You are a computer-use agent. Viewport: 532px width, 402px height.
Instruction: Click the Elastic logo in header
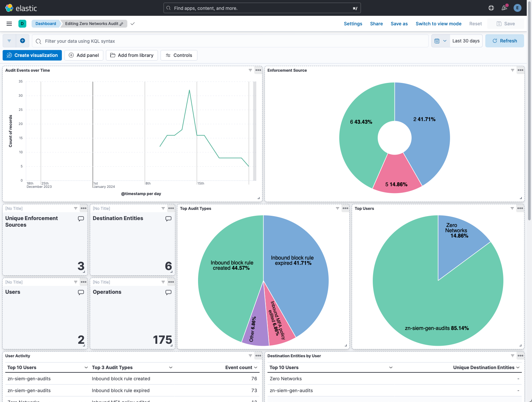tap(21, 8)
